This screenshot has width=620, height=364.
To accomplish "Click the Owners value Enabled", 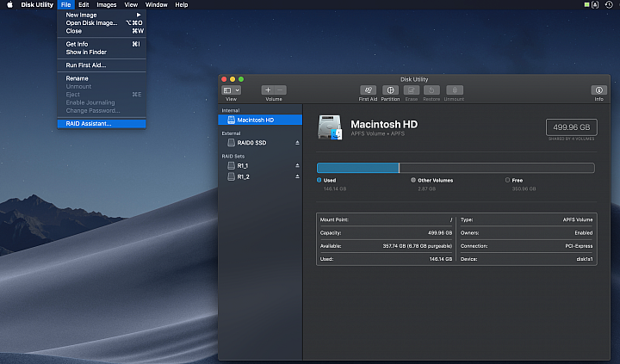I will click(584, 233).
